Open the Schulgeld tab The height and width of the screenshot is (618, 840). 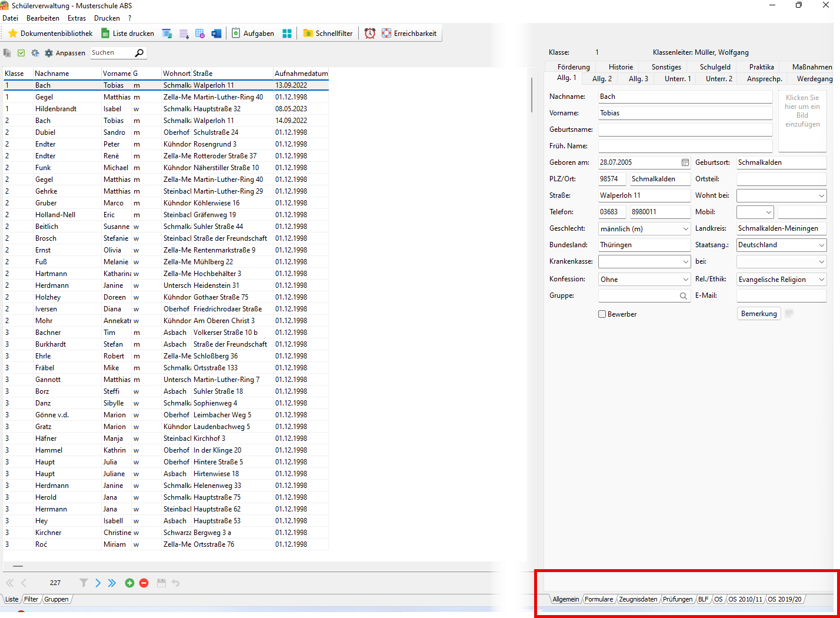pyautogui.click(x=715, y=67)
